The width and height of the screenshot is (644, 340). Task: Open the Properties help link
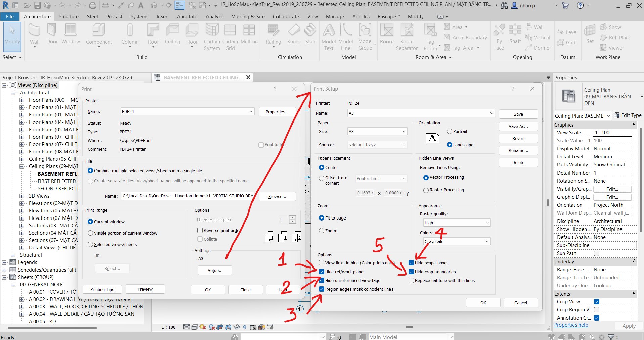point(571,325)
